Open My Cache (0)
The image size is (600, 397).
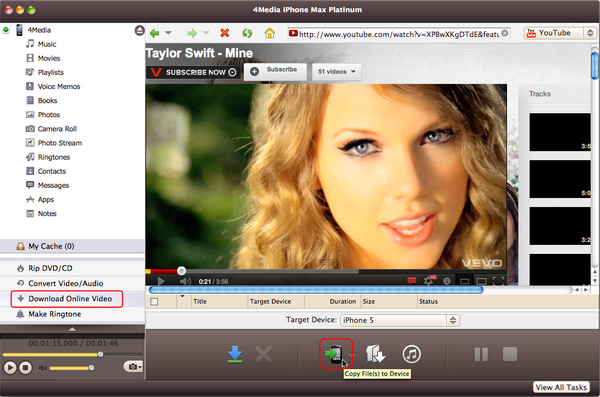[72, 246]
